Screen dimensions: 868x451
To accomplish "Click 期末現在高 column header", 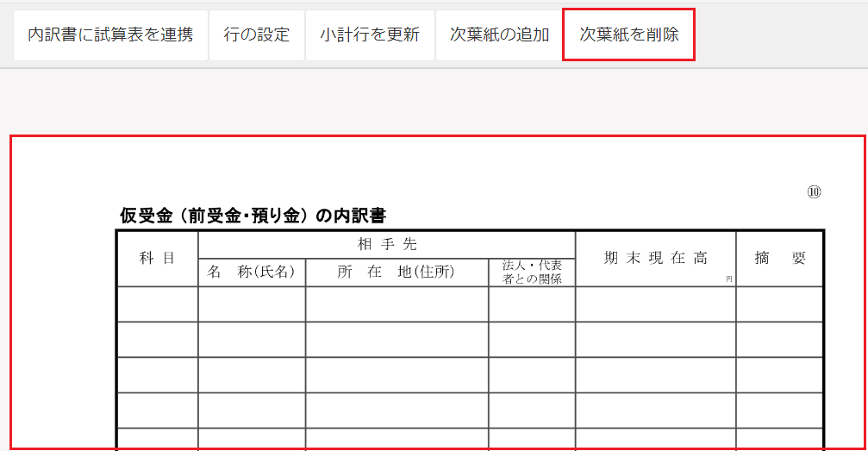I will pyautogui.click(x=656, y=258).
